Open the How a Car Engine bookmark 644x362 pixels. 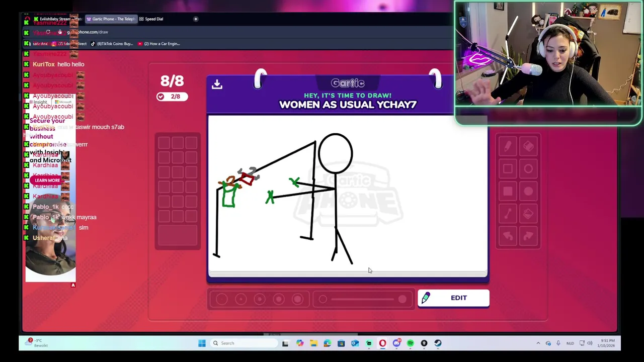point(158,44)
